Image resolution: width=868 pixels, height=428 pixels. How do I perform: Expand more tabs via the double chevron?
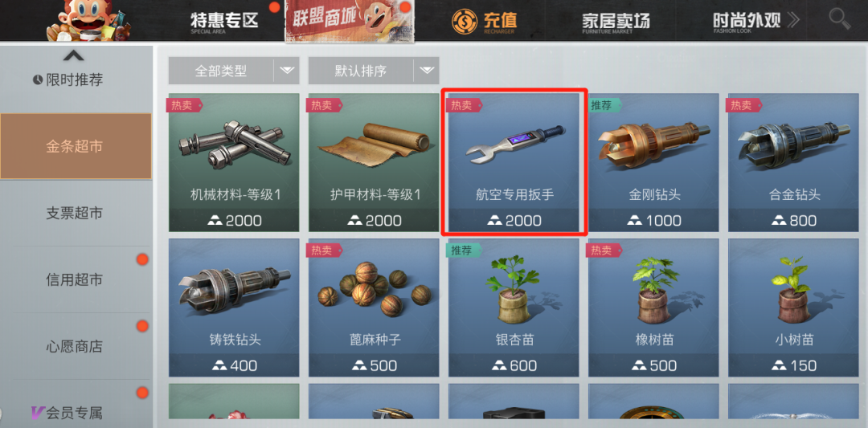pyautogui.click(x=793, y=20)
